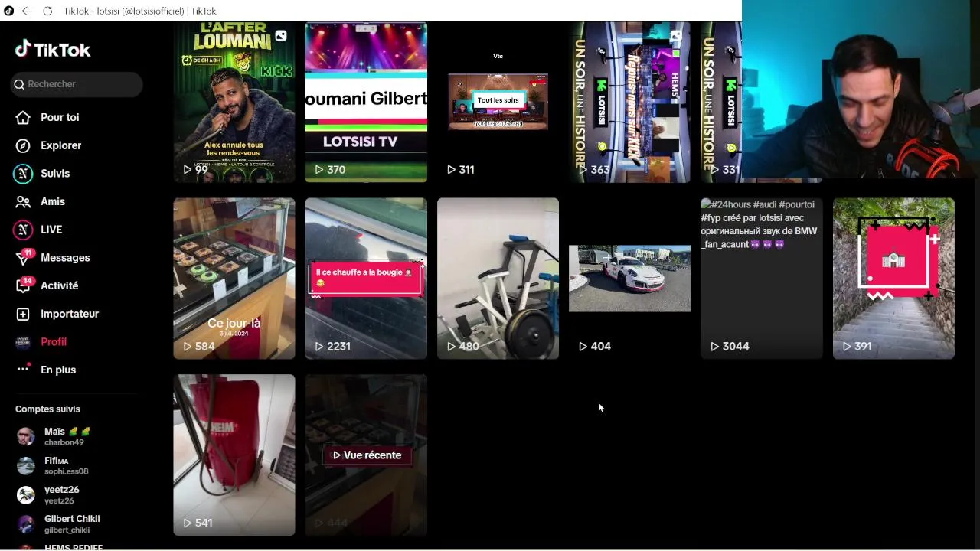Open the Suivis feed
This screenshot has width=980, height=551.
[x=55, y=174]
